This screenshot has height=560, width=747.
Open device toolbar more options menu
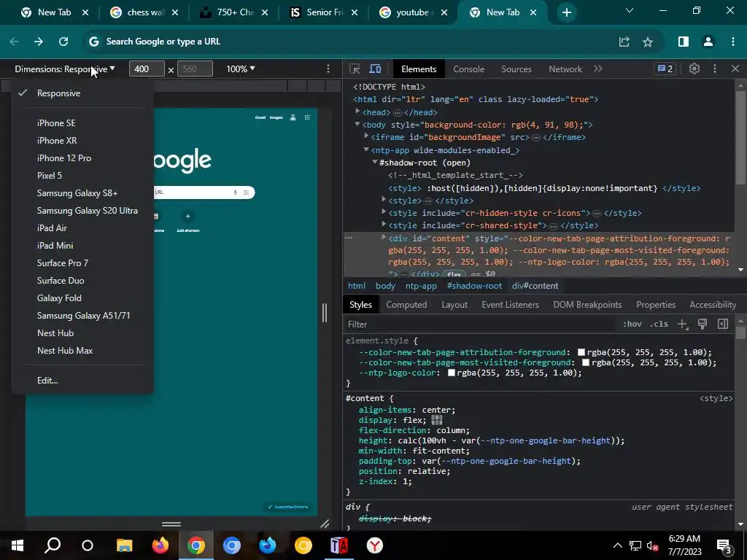(328, 69)
